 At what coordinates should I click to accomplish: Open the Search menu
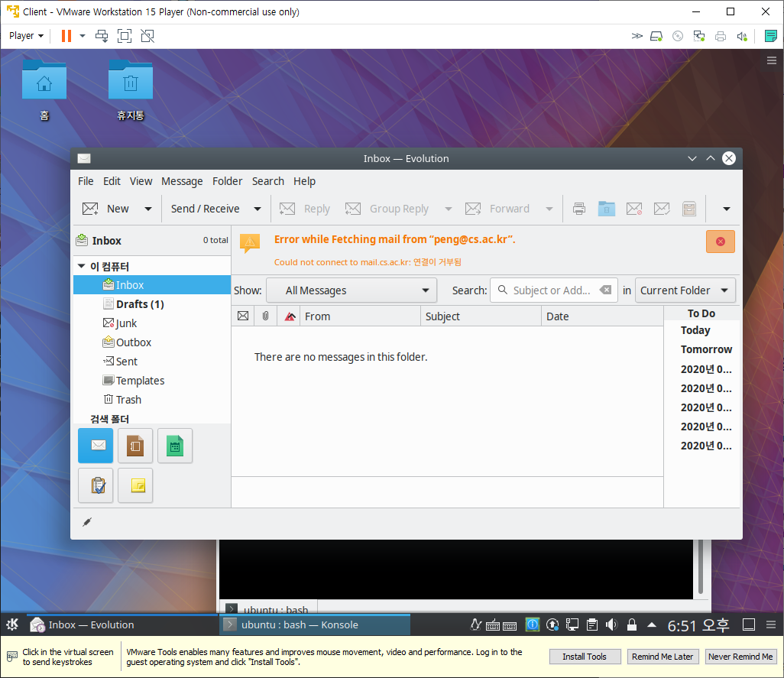268,181
